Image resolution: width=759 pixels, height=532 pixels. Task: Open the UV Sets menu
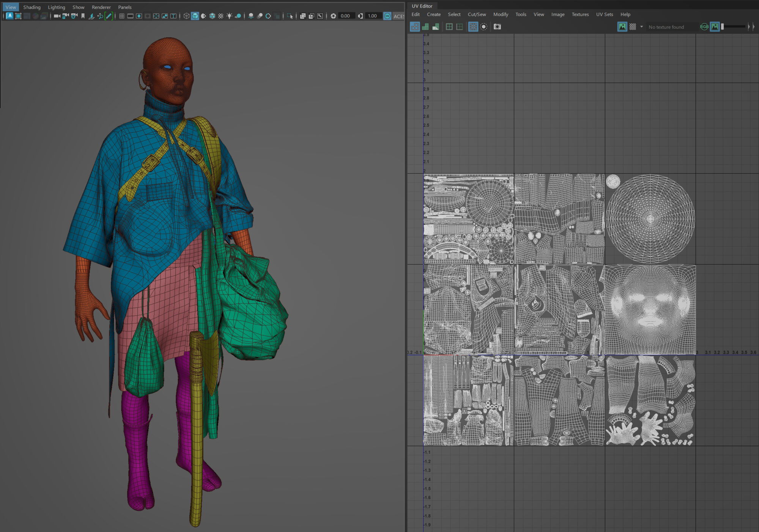[x=604, y=14]
